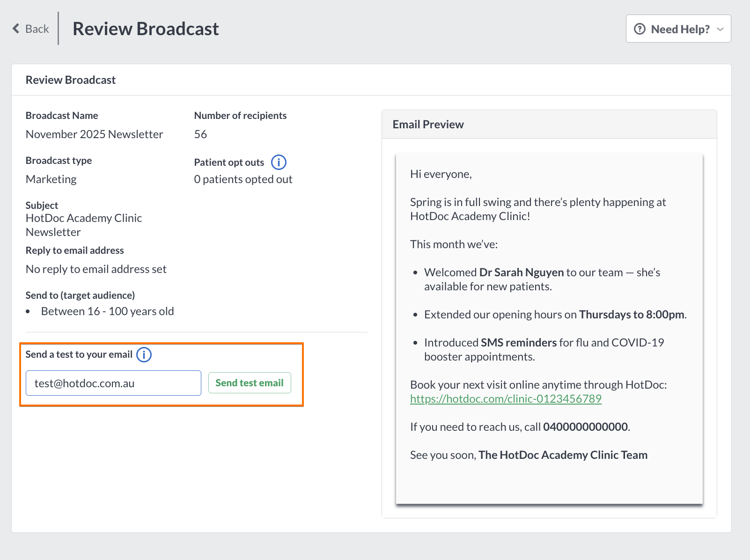The image size is (750, 560).
Task: Click the recipient count '56'
Action: click(200, 134)
